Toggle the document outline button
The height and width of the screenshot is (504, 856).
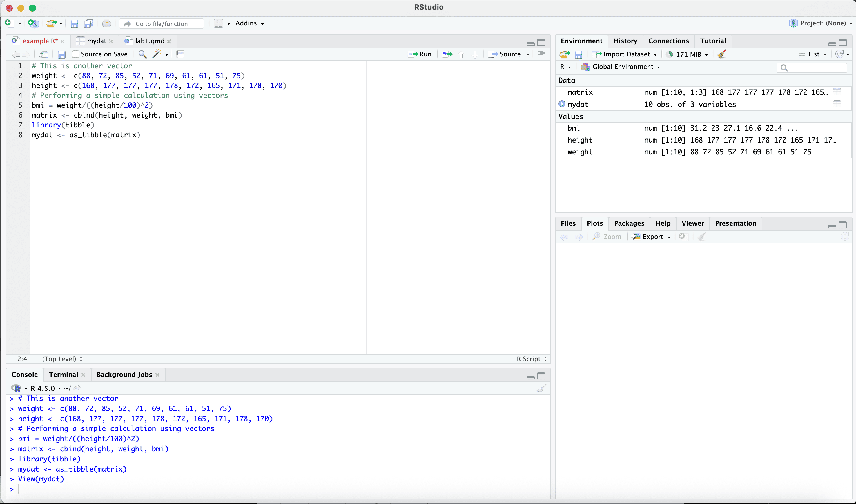541,54
